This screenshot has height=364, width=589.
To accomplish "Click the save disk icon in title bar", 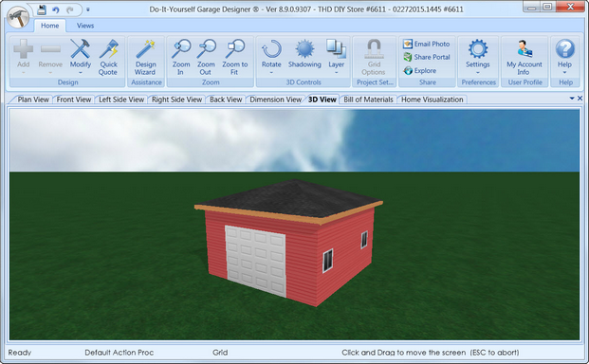I will click(x=42, y=9).
